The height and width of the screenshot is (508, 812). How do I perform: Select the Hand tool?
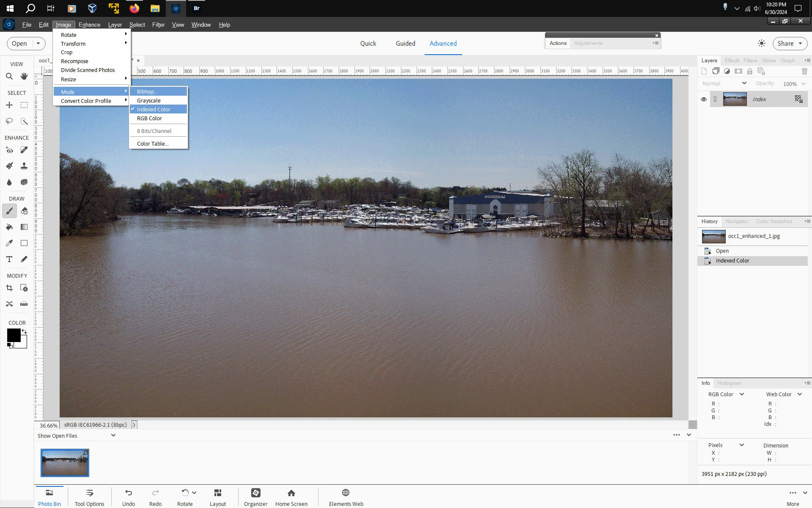click(x=24, y=77)
